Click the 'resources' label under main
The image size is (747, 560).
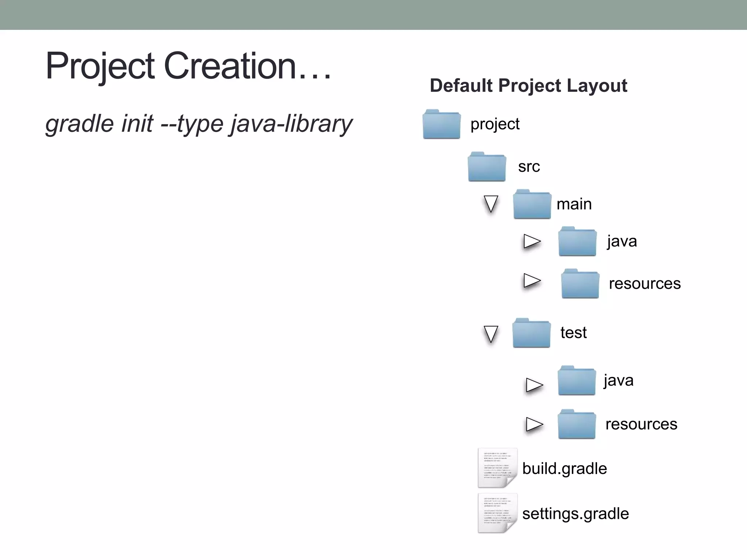[645, 284]
